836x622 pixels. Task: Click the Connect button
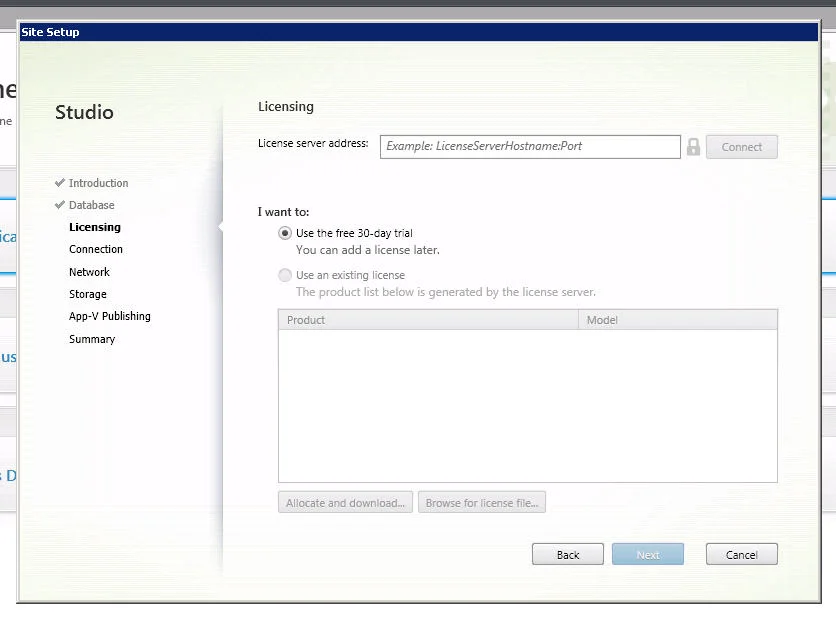[742, 147]
